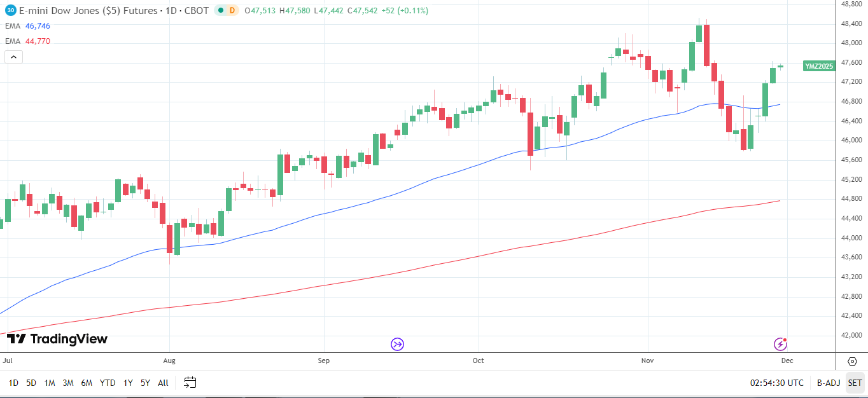Toggle contract settlement with SET button
Image resolution: width=868 pixels, height=398 pixels.
[855, 383]
